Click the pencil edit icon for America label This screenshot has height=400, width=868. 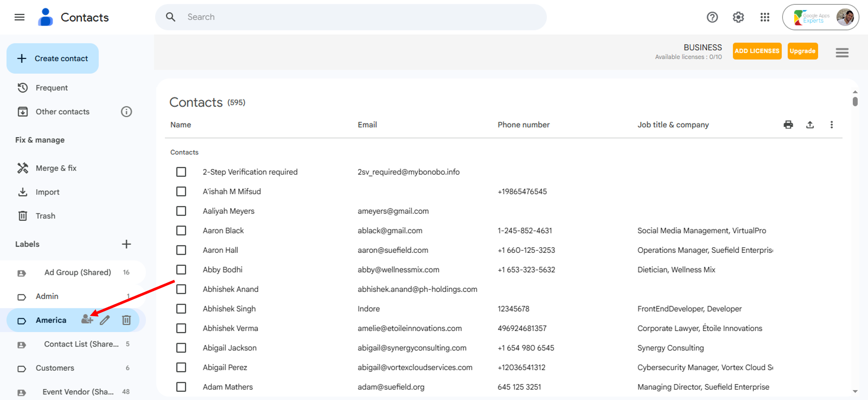click(105, 320)
